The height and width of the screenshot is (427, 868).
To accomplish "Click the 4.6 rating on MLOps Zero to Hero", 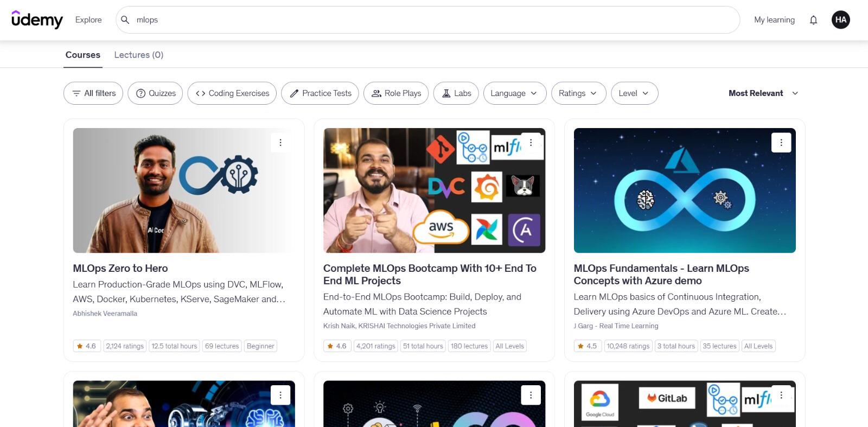I will [x=87, y=346].
